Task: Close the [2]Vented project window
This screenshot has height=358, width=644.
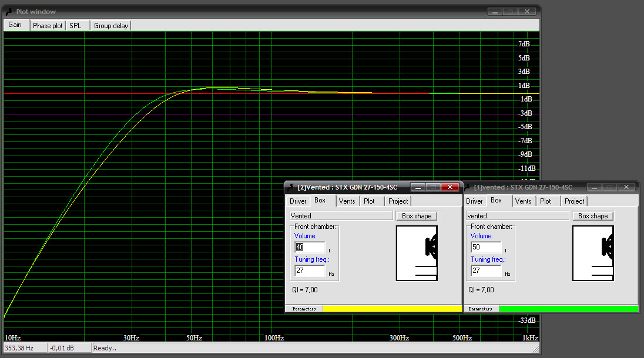Action: [450, 187]
